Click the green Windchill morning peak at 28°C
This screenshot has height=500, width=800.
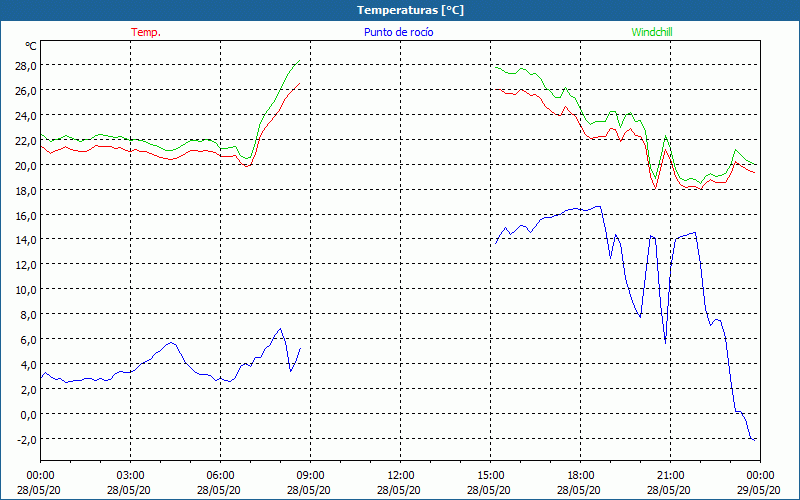[299, 61]
